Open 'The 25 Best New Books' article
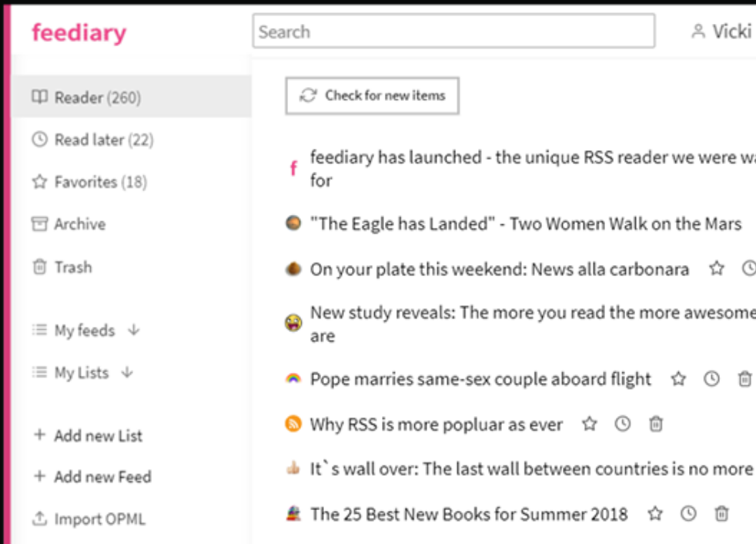The height and width of the screenshot is (544, 756). [x=469, y=514]
